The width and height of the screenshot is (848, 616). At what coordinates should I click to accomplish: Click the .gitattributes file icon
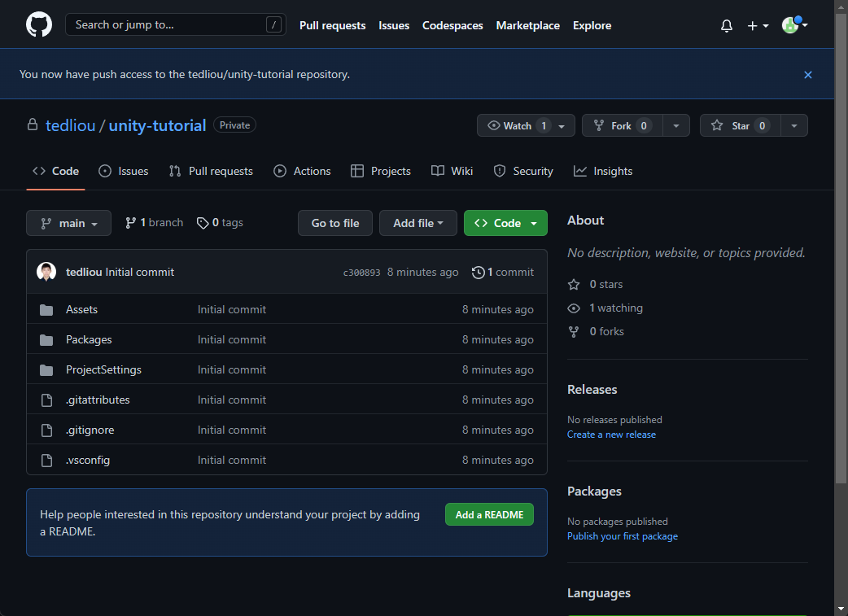pyautogui.click(x=47, y=400)
